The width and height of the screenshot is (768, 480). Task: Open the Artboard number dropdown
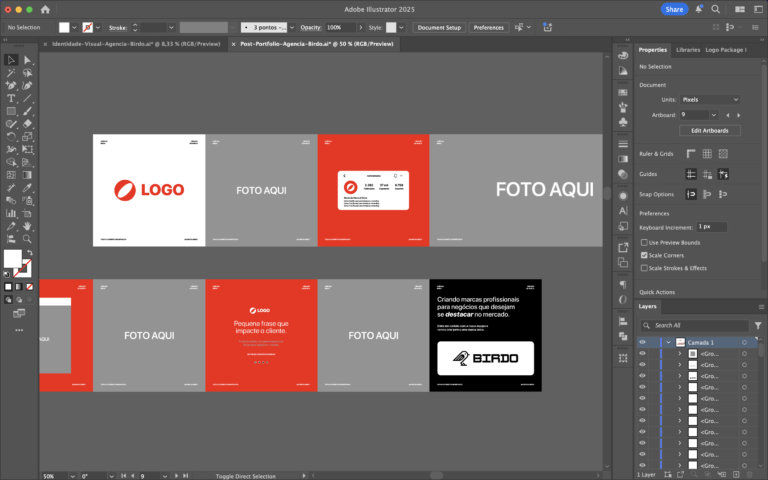[709, 115]
